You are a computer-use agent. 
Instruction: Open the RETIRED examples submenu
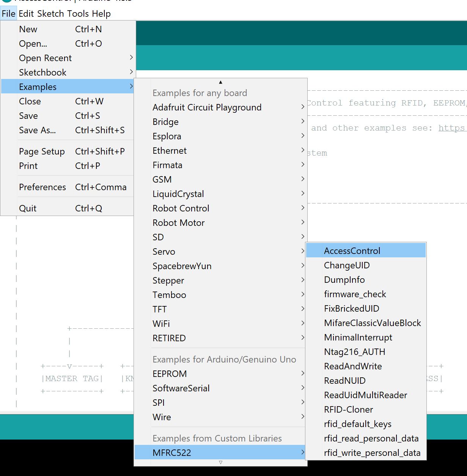tap(220, 338)
